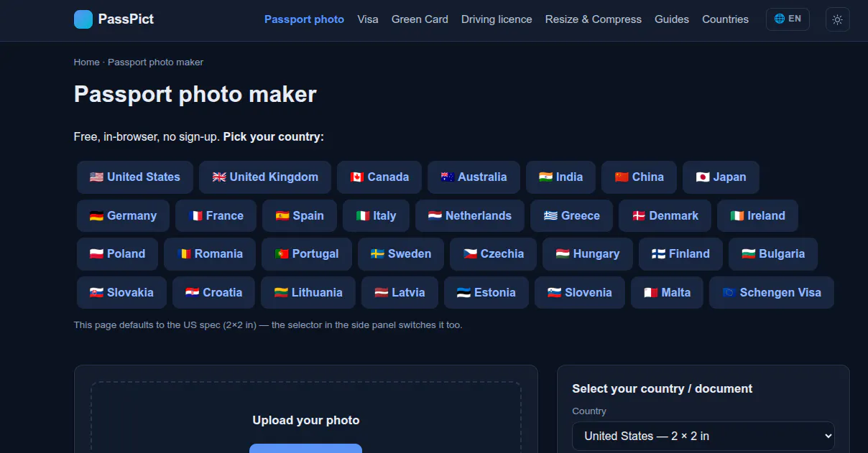Toggle the light/dark theme sun icon
Image resolution: width=868 pixels, height=453 pixels.
pos(837,19)
